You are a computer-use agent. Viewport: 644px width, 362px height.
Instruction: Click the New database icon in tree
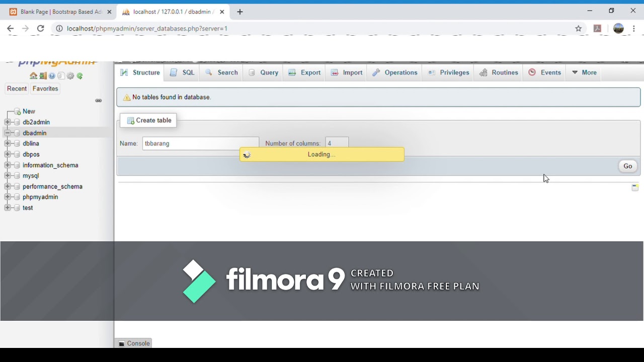point(17,112)
